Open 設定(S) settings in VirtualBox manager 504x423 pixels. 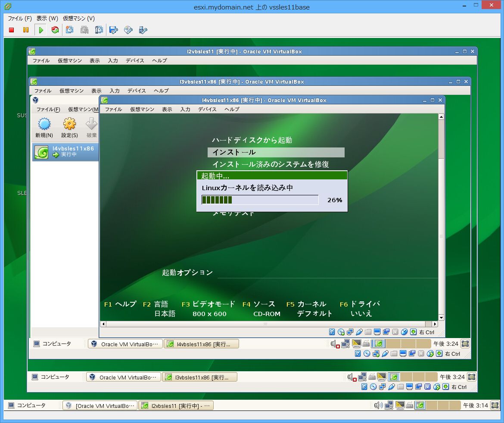pos(69,128)
